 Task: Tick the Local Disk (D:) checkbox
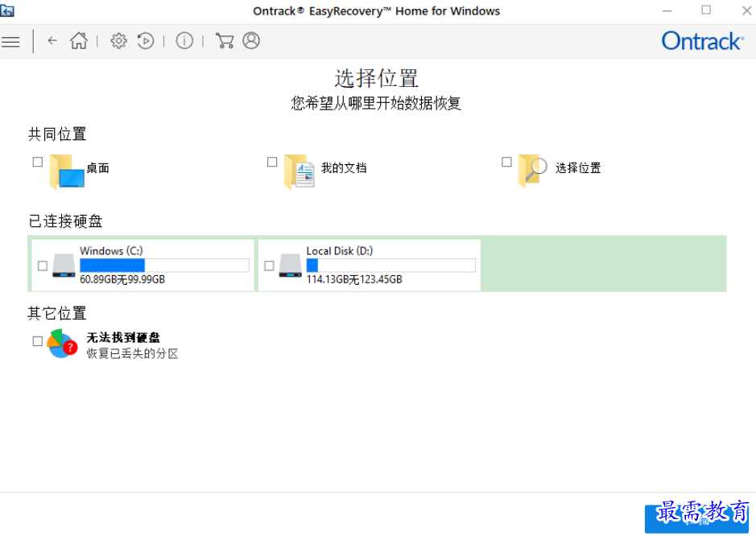(269, 266)
